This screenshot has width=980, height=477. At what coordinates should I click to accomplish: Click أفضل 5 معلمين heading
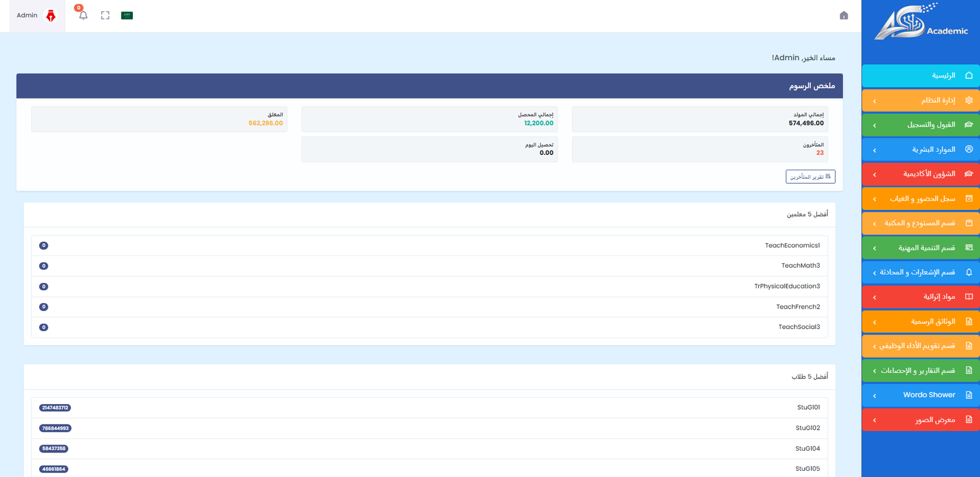coord(807,214)
